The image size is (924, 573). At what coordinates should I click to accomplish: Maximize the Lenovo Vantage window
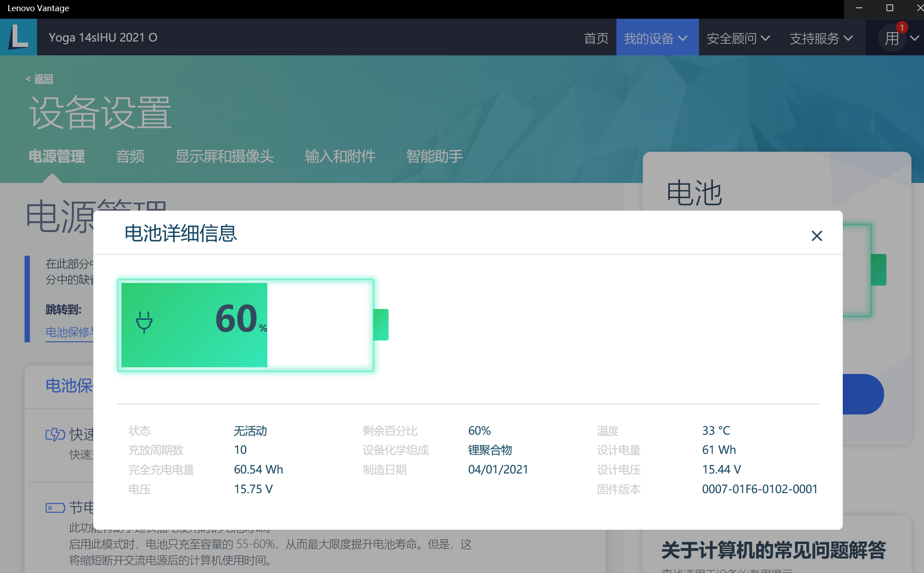pyautogui.click(x=890, y=8)
